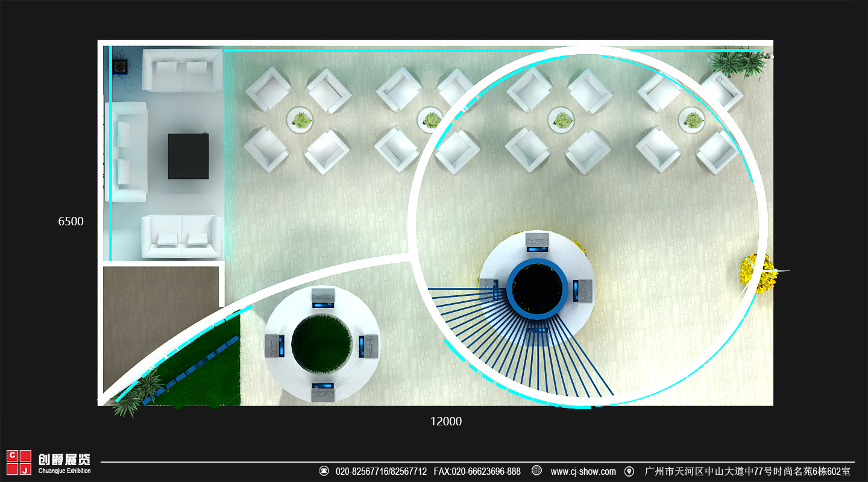Click the grass center of the round table
This screenshot has height=482, width=868.
[x=321, y=343]
